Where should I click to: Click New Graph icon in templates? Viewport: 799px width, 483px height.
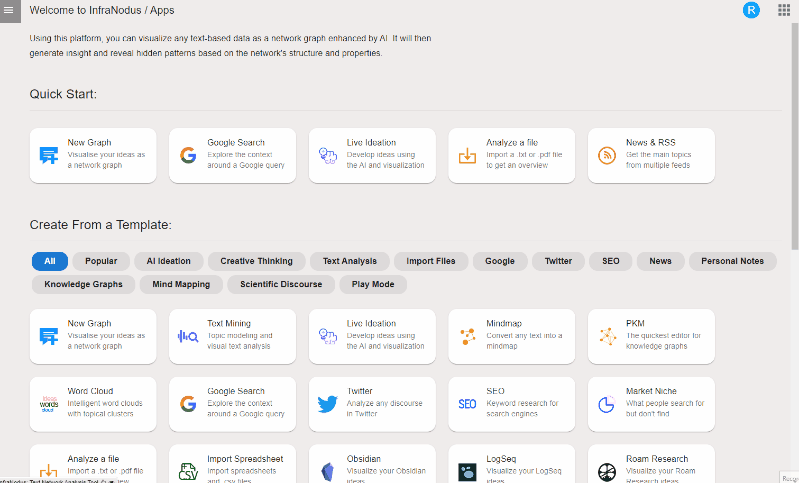click(49, 336)
